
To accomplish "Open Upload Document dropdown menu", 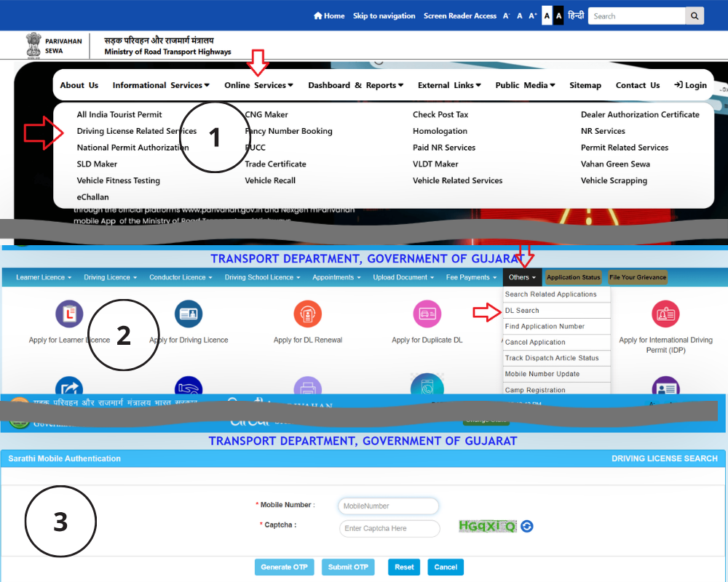I will (403, 277).
